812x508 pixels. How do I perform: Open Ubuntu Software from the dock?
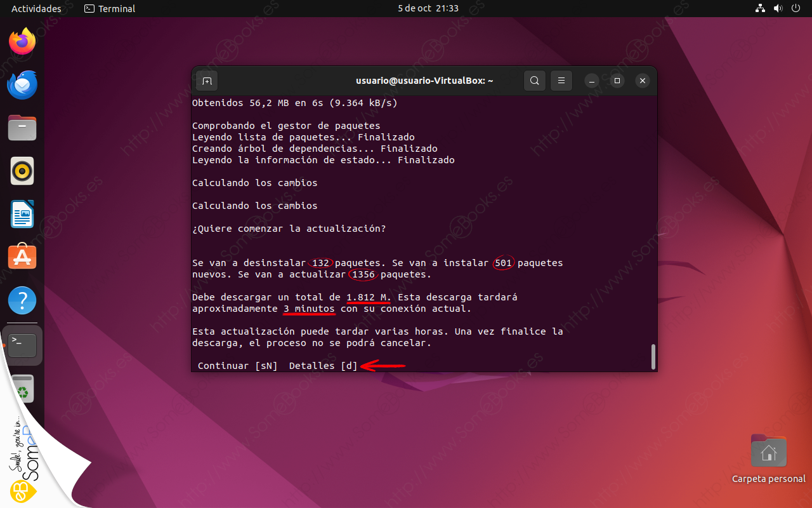(22, 257)
